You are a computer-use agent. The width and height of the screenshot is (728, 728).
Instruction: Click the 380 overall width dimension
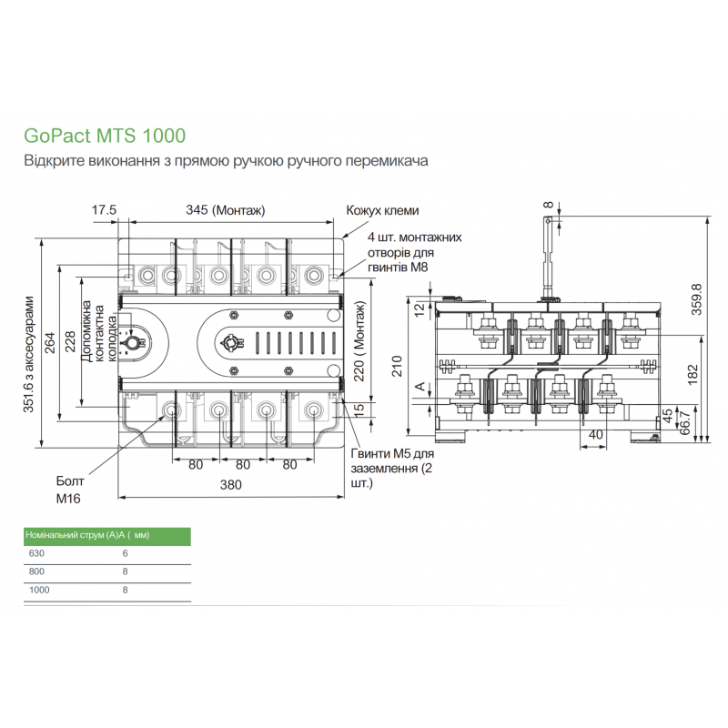coord(231,486)
